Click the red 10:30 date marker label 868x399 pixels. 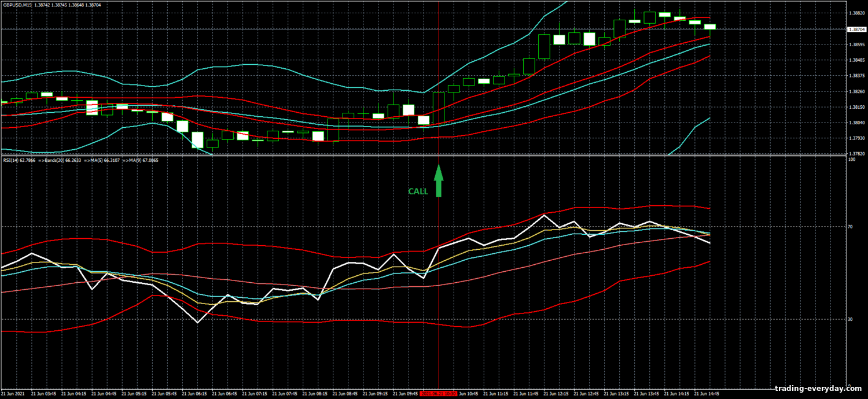[439, 394]
